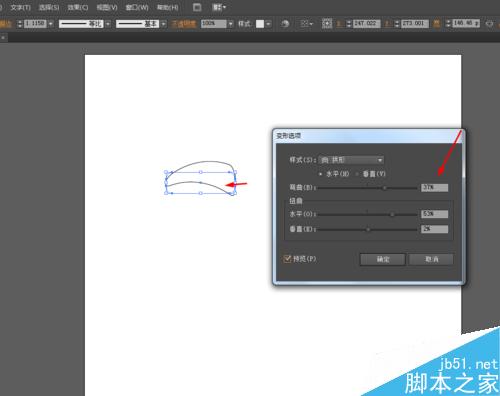Image resolution: width=500 pixels, height=396 pixels.
Task: Click the 确定 OK button
Action: [383, 259]
